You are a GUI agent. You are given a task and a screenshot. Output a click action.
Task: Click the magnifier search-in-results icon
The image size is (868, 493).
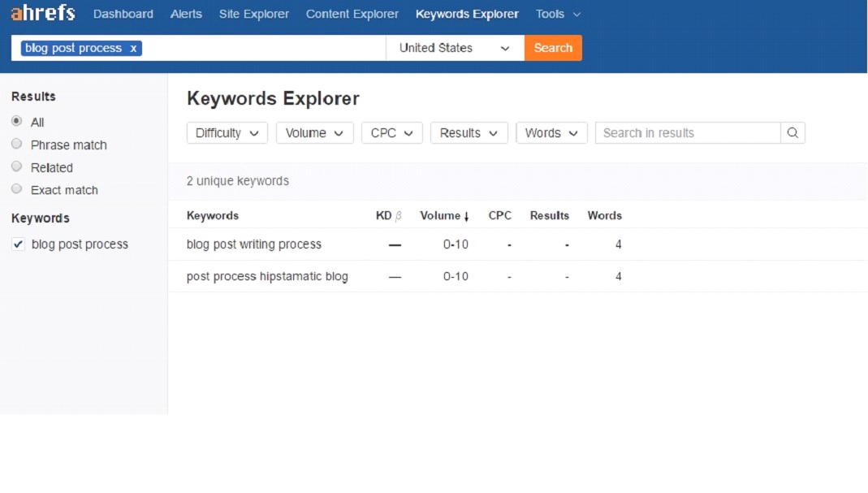tap(792, 133)
